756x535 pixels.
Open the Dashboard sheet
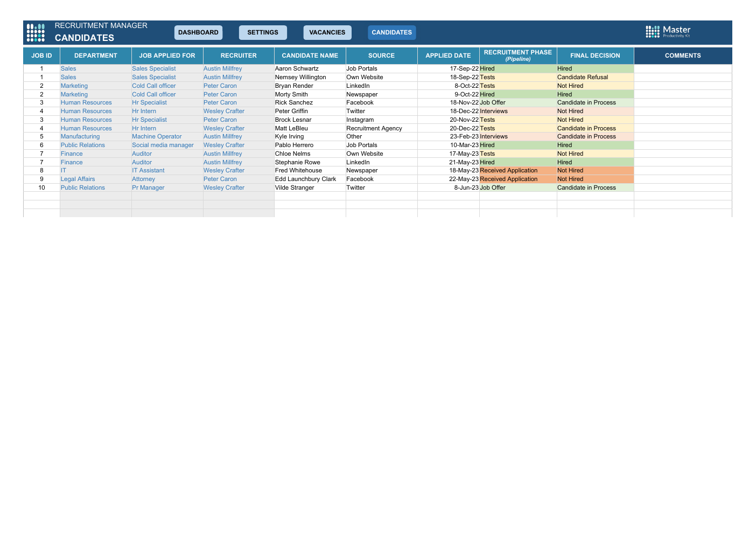(198, 32)
